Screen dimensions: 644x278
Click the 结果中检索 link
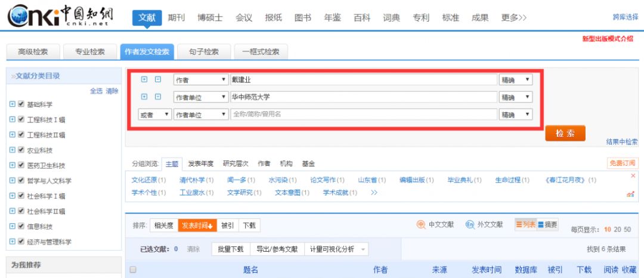click(x=621, y=142)
